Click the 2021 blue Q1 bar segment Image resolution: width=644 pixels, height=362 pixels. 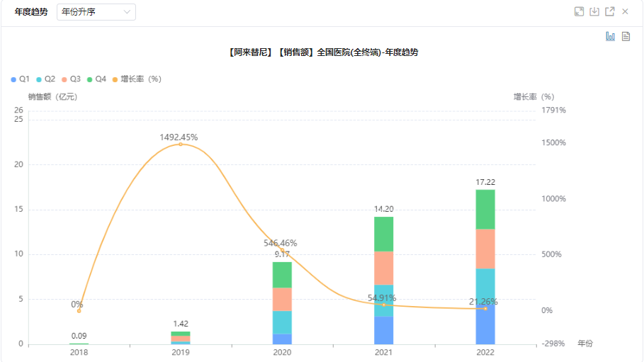tap(383, 330)
